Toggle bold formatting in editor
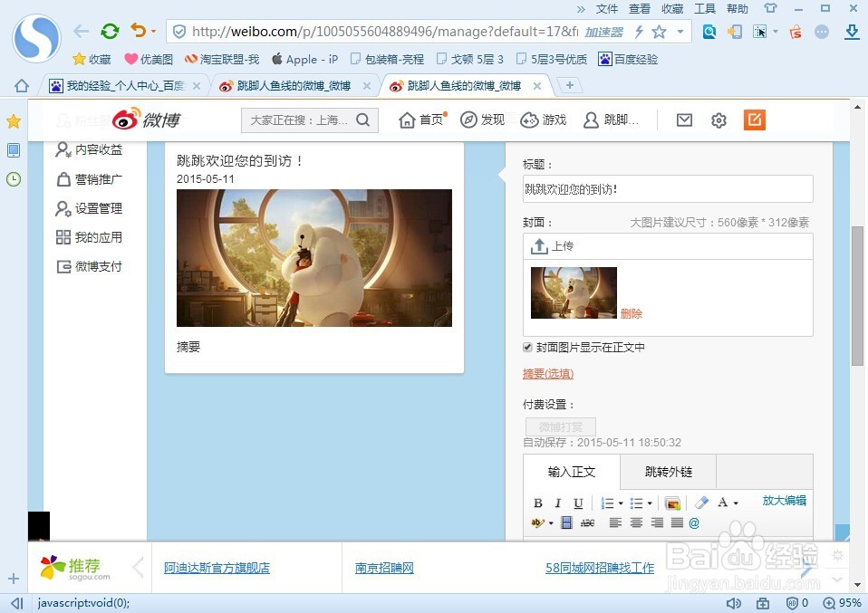Viewport: 868px width, 613px height. [x=537, y=503]
